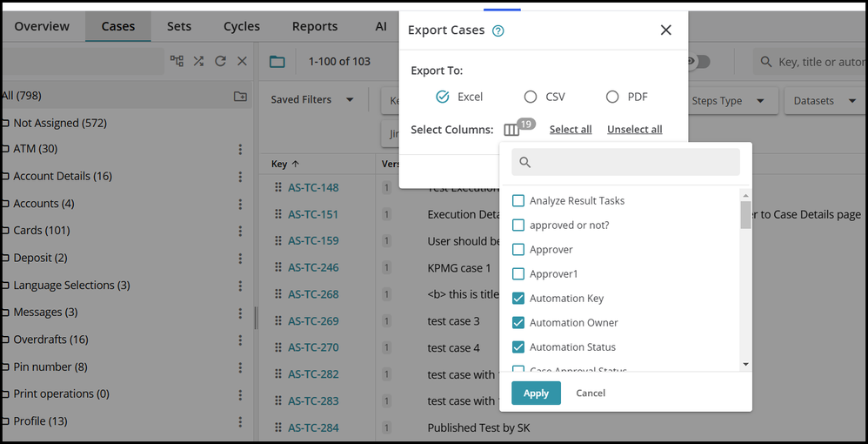Screen dimensions: 868x444
Task: Select the Cards (101) folder
Action: coord(42,231)
